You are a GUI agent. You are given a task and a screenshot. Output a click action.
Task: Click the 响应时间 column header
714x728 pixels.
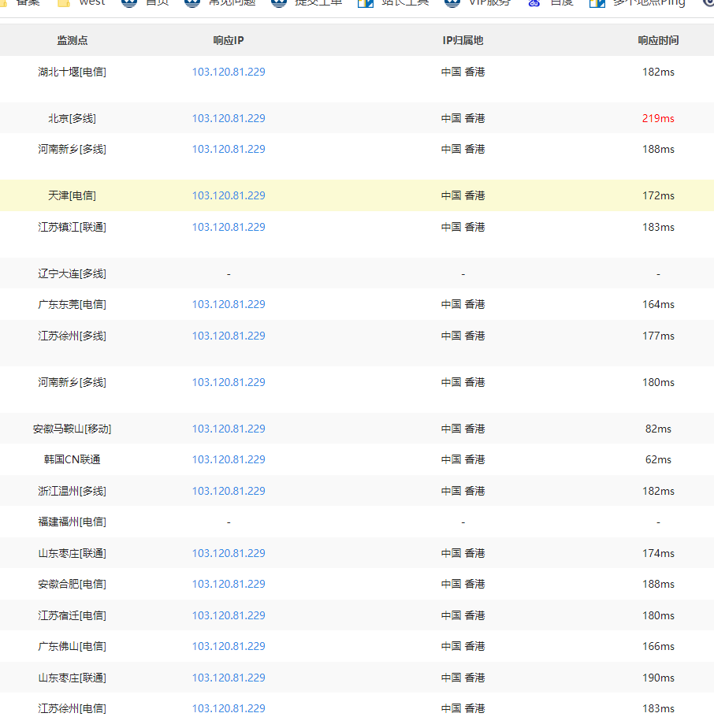point(658,40)
